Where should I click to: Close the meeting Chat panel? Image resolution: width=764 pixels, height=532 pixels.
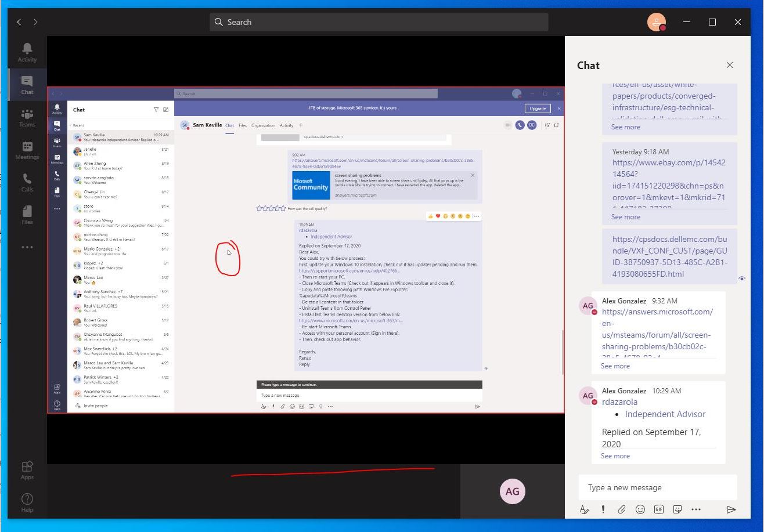(x=730, y=65)
